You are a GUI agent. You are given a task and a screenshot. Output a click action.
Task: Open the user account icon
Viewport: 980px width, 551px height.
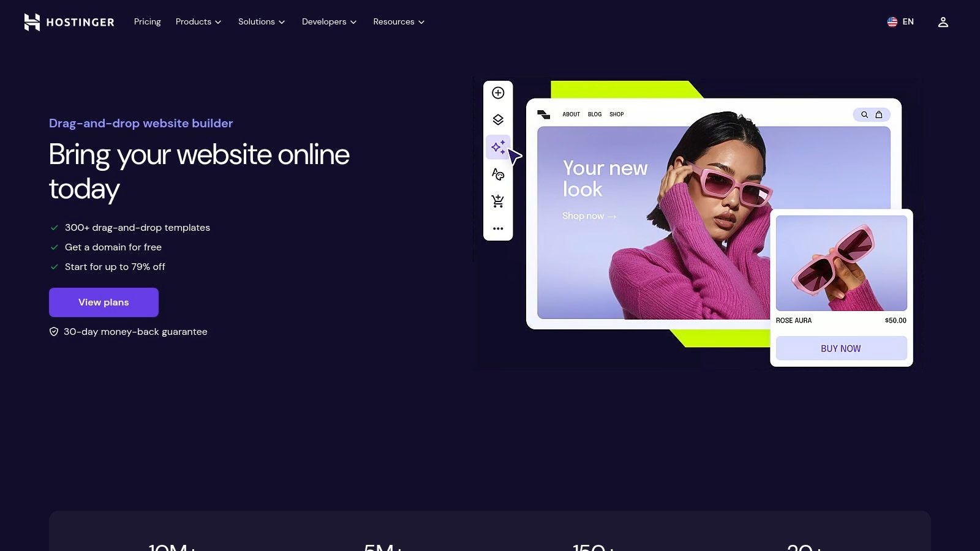pos(943,22)
